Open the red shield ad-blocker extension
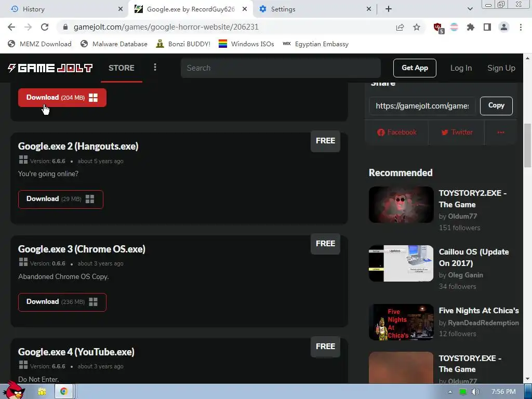This screenshot has width=532, height=399. click(438, 28)
